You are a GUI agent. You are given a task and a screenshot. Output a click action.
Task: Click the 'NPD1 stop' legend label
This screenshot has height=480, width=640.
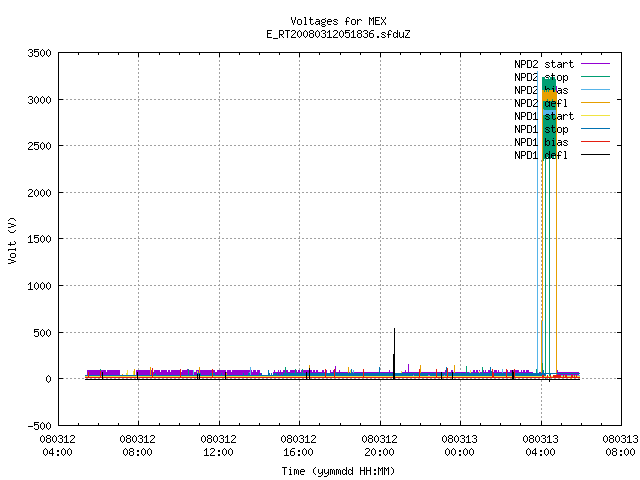[541, 129]
